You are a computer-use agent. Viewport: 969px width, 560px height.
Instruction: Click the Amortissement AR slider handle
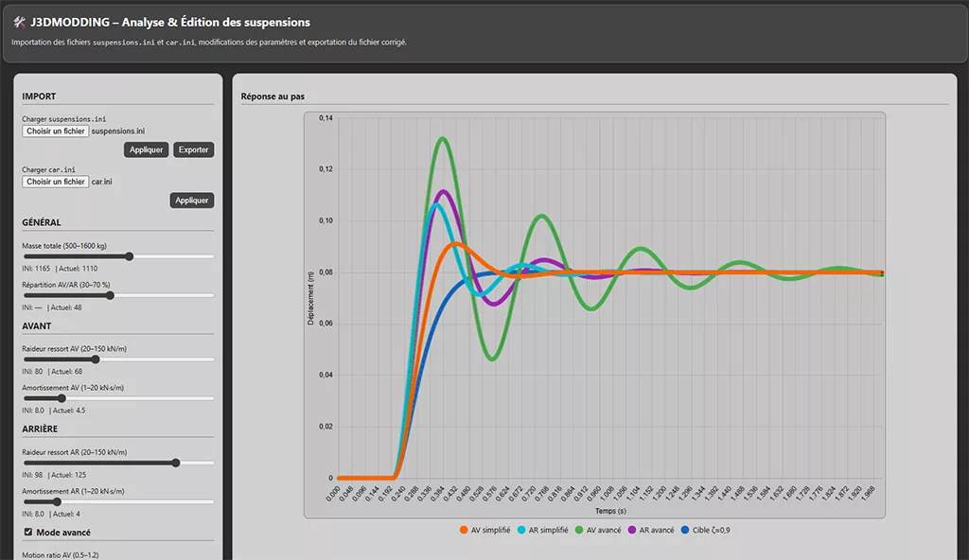click(56, 501)
